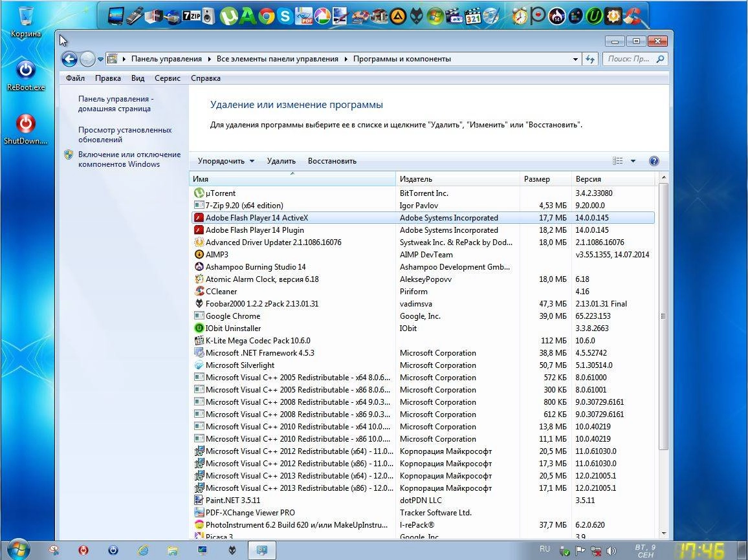Image resolution: width=748 pixels, height=560 pixels.
Task: Launch CCleaner from the dock
Action: click(x=632, y=16)
